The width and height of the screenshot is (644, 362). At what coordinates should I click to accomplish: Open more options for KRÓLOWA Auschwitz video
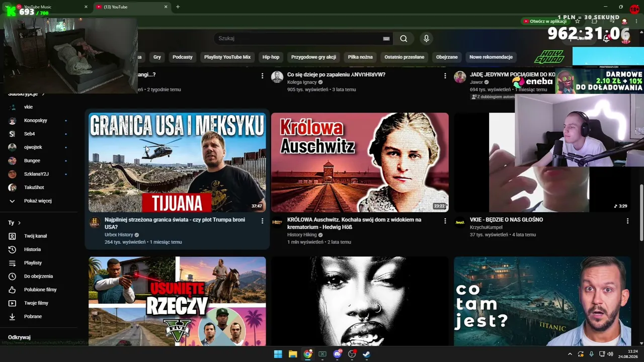coord(445,221)
